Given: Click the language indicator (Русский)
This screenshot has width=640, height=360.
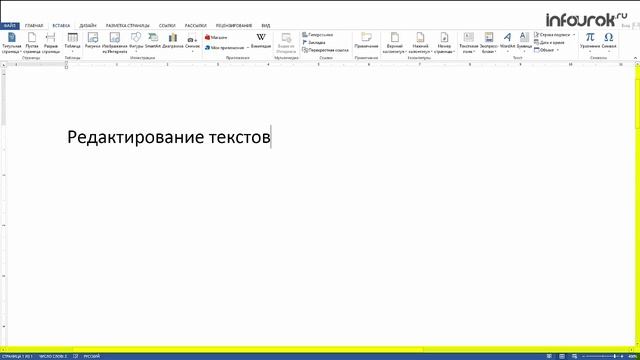Looking at the screenshot, I should click(92, 356).
